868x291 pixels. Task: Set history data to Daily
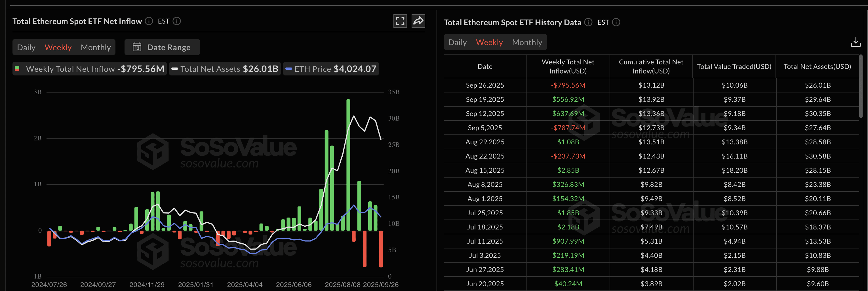click(x=457, y=42)
